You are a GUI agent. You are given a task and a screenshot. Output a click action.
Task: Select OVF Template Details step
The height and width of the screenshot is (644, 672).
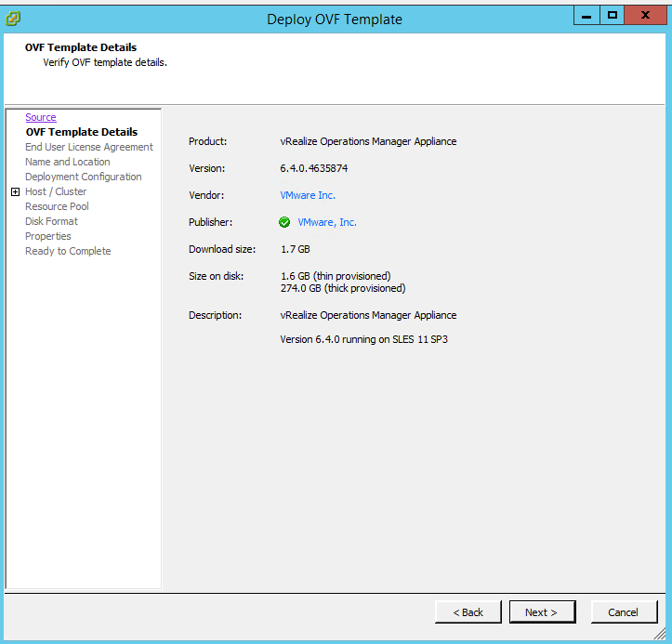[x=81, y=132]
